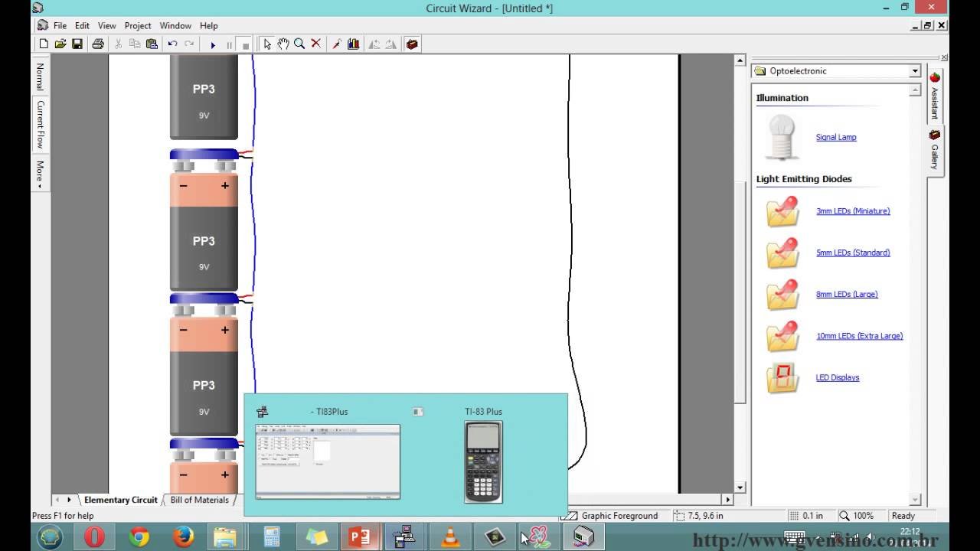Save the circuit with the floppy disk icon
980x551 pixels.
[x=77, y=44]
